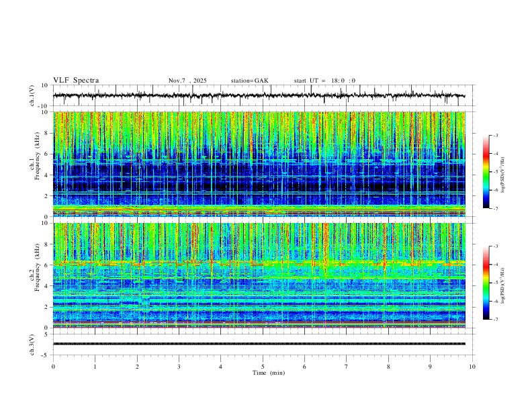532x411 pixels.
Task: Click ch.2 frequency tick label '4'
Action: click(48, 286)
